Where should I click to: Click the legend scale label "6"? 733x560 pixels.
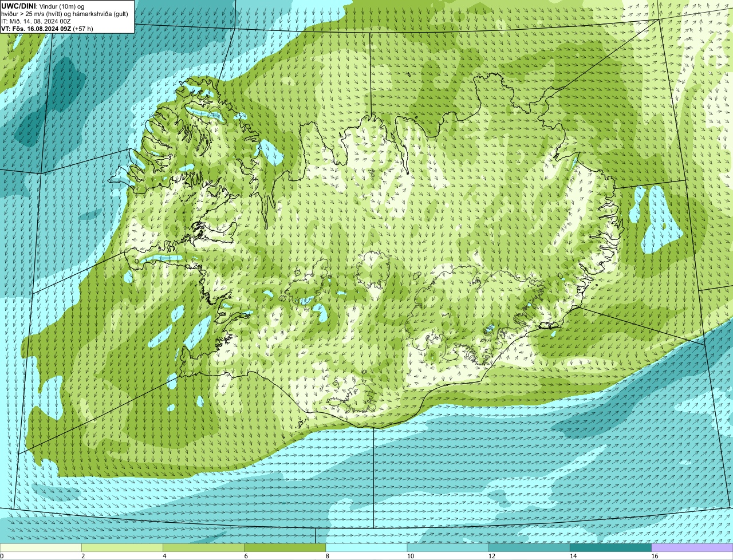(x=246, y=556)
